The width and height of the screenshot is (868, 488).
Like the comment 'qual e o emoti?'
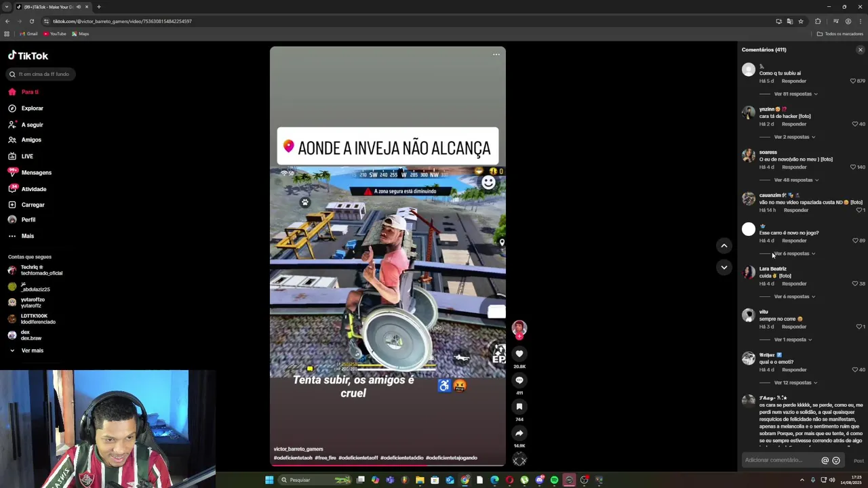(855, 369)
